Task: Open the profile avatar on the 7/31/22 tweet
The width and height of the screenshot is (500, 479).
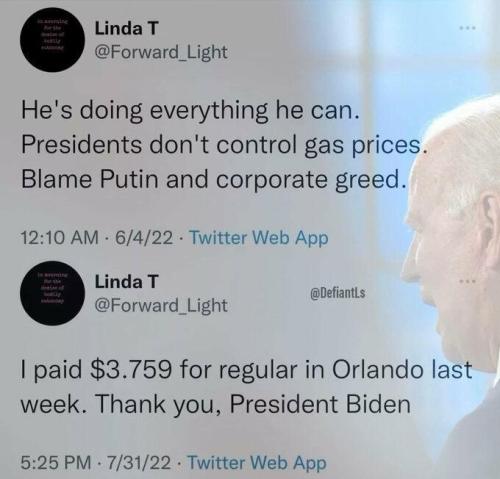Action: click(52, 293)
